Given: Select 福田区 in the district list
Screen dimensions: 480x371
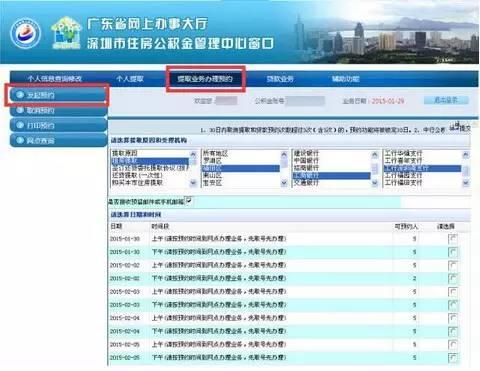Looking at the screenshot, I should pos(241,168).
